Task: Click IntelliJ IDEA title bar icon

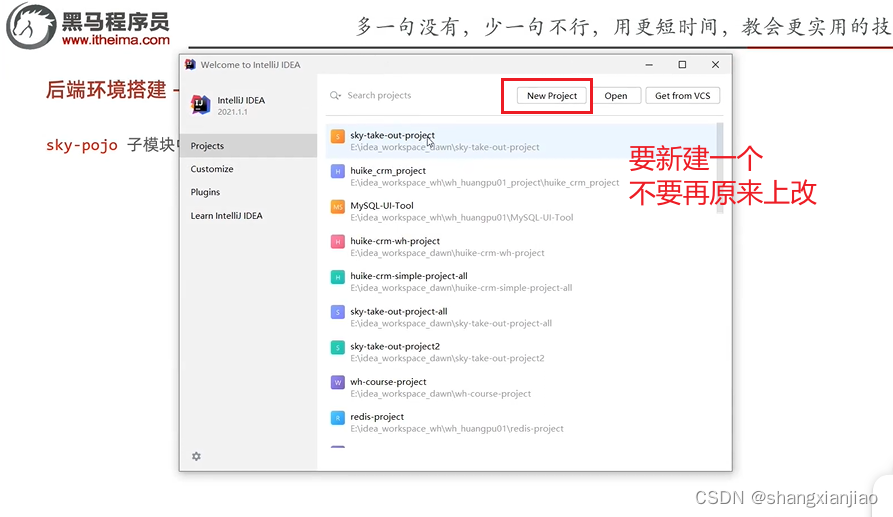Action: click(190, 64)
